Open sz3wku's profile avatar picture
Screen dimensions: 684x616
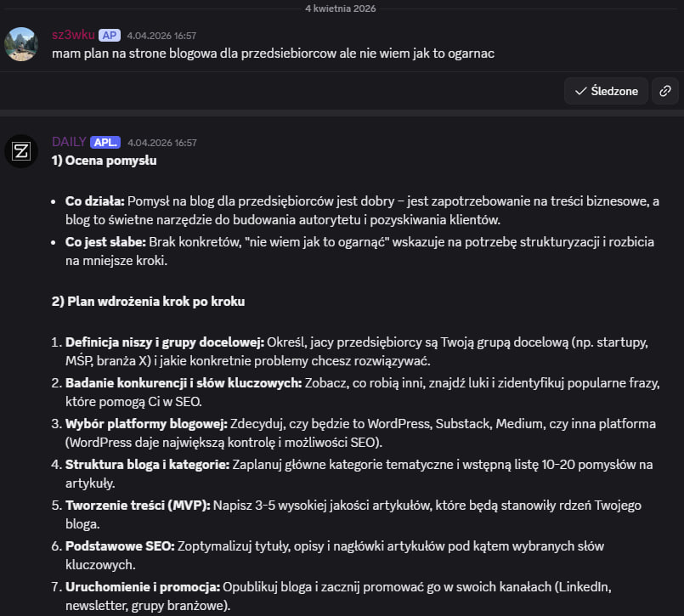21,44
